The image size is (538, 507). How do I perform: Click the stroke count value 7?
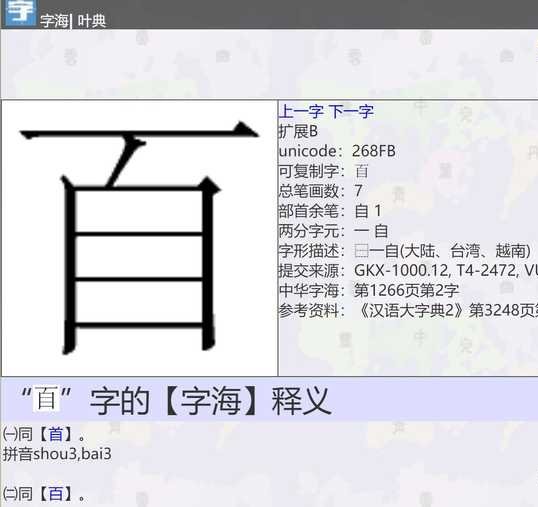[x=358, y=191]
